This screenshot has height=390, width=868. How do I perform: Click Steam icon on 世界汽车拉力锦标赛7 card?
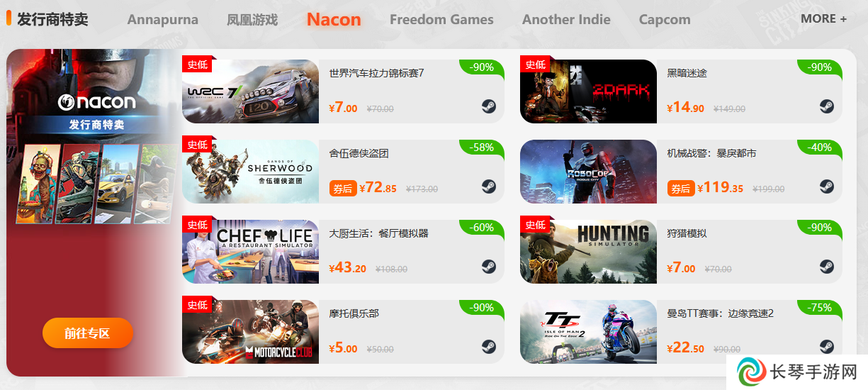489,106
